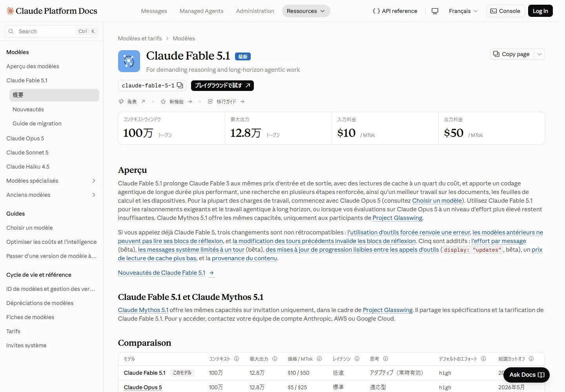Open Claude Fable 5.1 sidebar entry
Viewport: 565px width, 392px height.
27,80
